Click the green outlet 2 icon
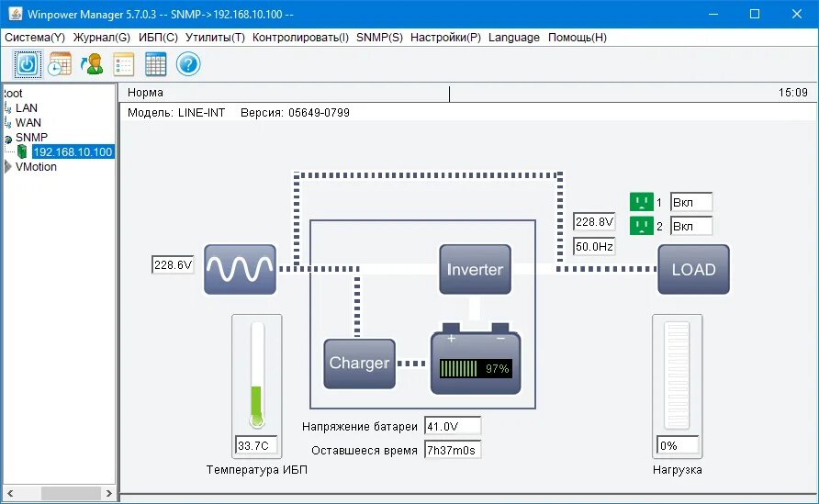The width and height of the screenshot is (819, 504). (x=642, y=226)
